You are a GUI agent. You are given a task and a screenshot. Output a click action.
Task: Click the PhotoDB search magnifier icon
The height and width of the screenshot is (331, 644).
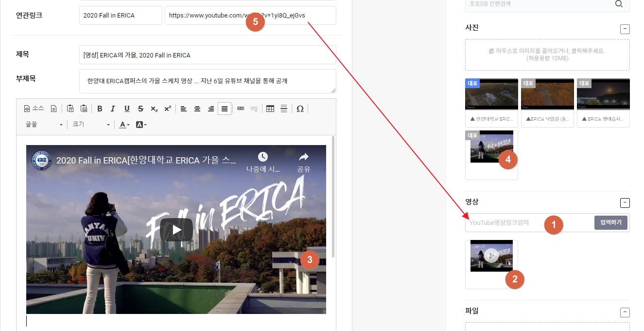tap(619, 4)
